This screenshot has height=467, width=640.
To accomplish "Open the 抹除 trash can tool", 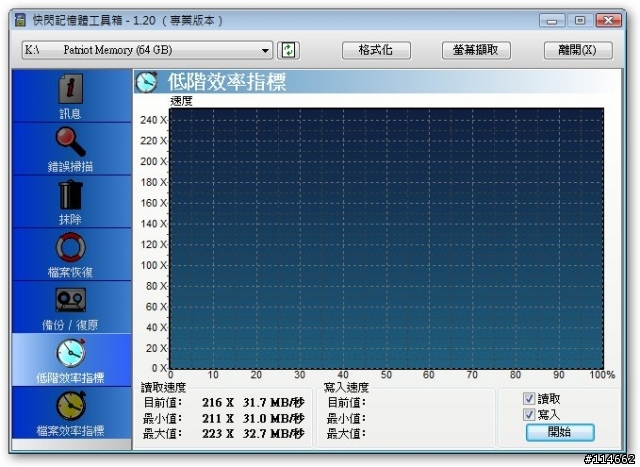I will click(x=71, y=195).
